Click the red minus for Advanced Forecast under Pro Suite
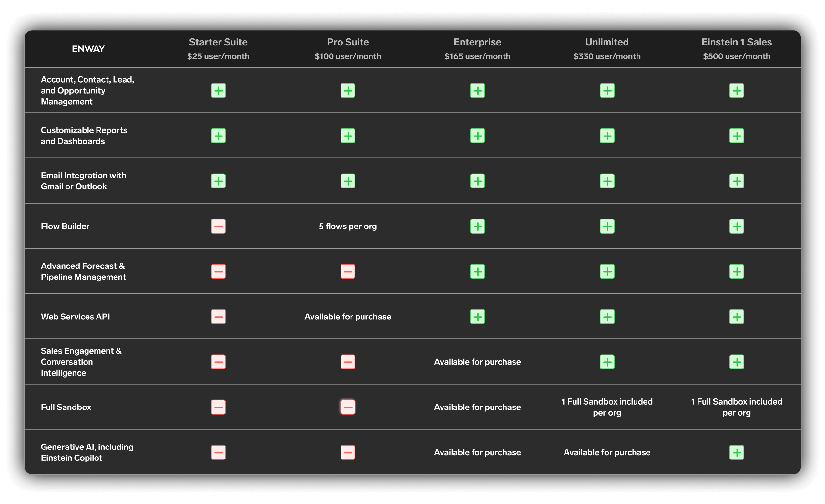Image resolution: width=825 pixels, height=504 pixels. (x=348, y=271)
